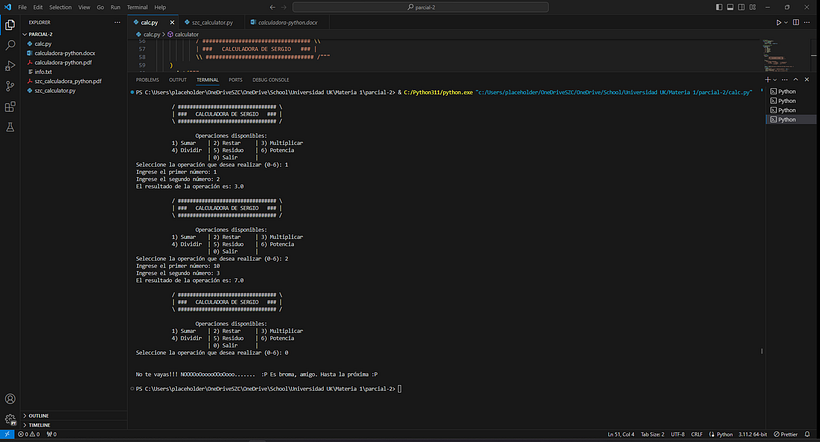Click the remote window status icon
The image size is (820, 442).
[7, 434]
